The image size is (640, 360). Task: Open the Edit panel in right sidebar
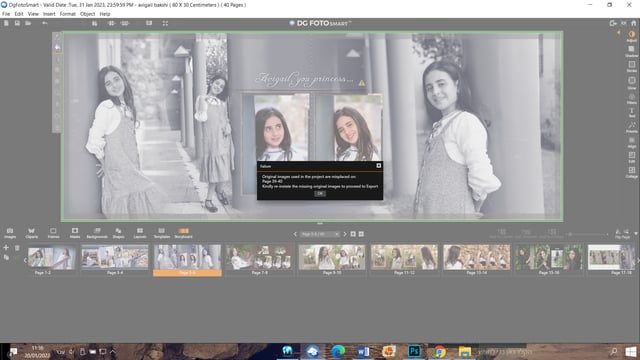(x=631, y=157)
